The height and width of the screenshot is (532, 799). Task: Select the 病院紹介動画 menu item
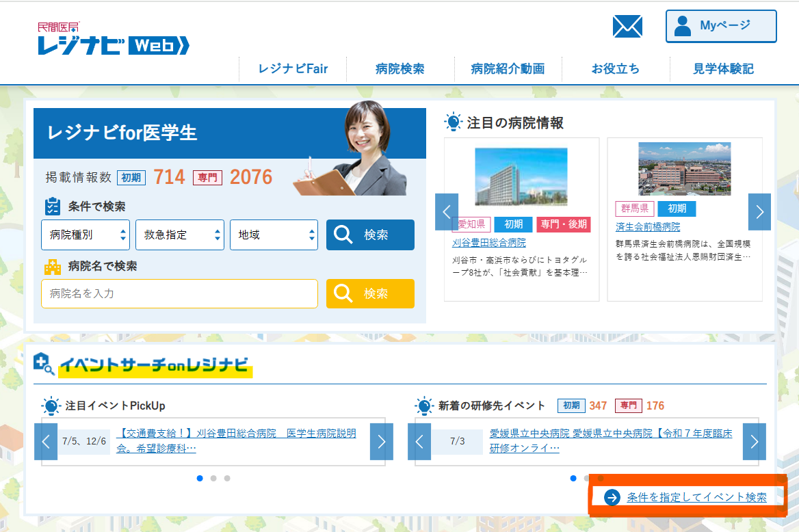click(x=508, y=69)
